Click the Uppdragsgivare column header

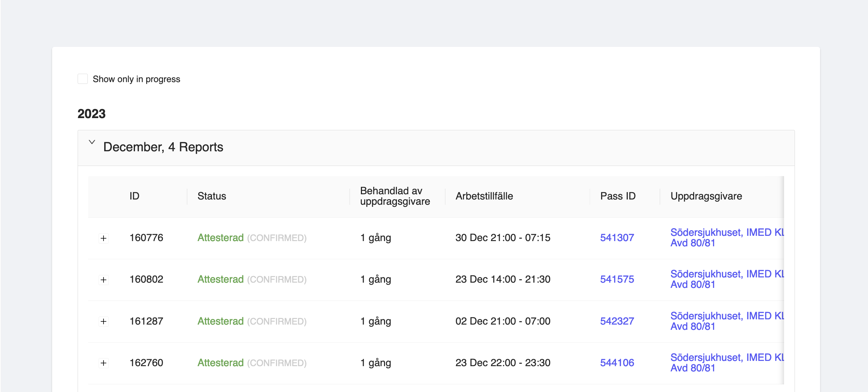click(706, 196)
